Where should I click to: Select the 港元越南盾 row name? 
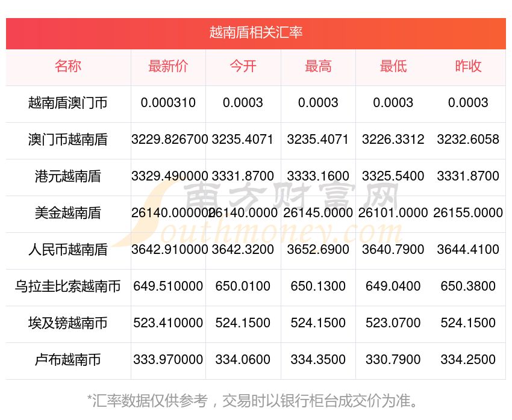(68, 176)
